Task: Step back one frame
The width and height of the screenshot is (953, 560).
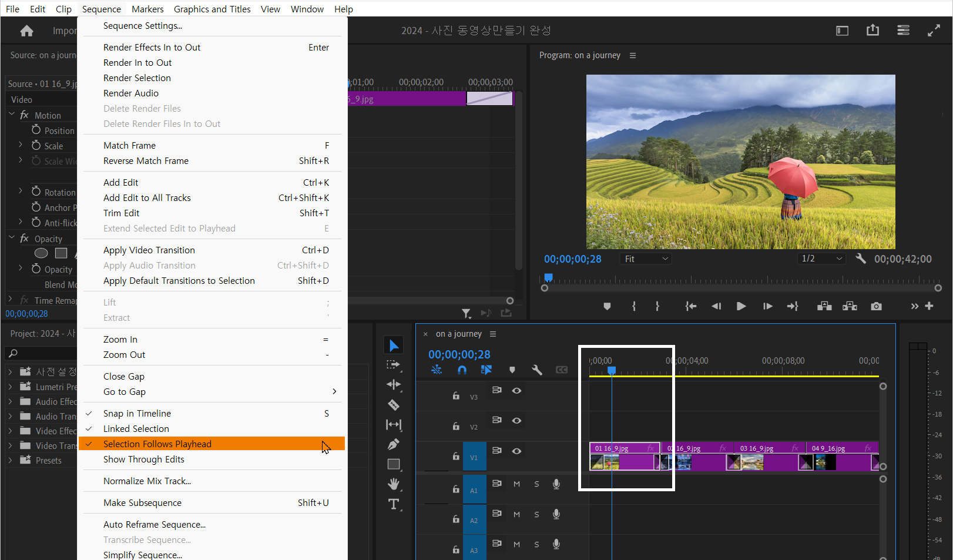Action: click(716, 306)
